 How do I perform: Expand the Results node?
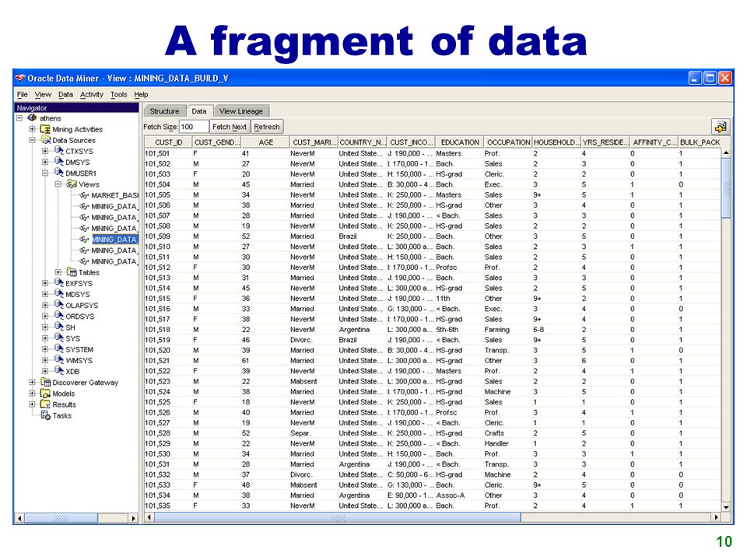point(32,404)
